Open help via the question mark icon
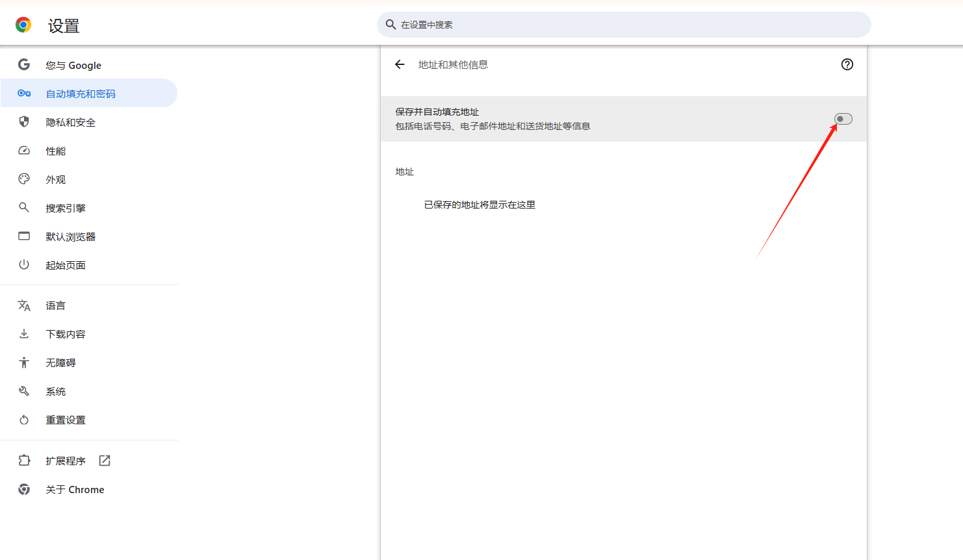This screenshot has width=963, height=560. [847, 64]
